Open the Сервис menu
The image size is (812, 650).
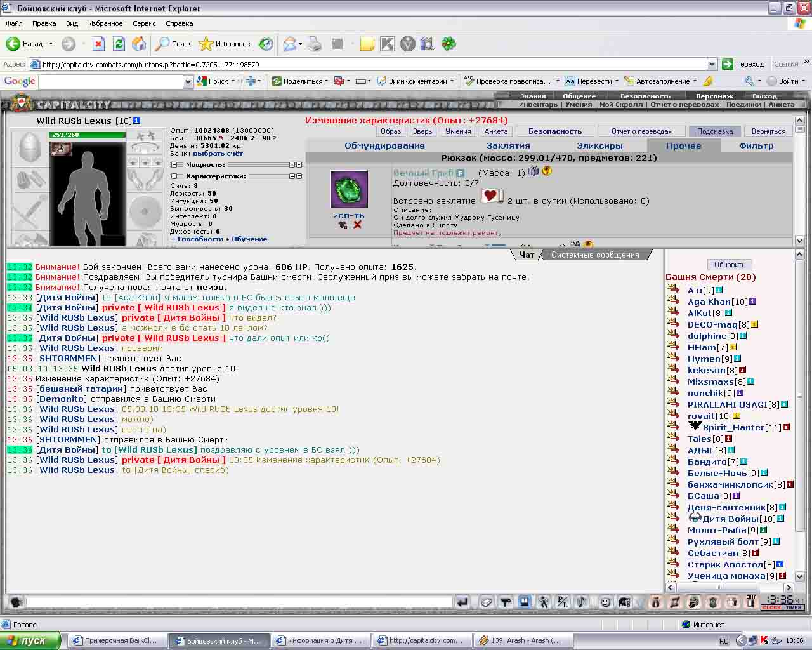(x=144, y=23)
